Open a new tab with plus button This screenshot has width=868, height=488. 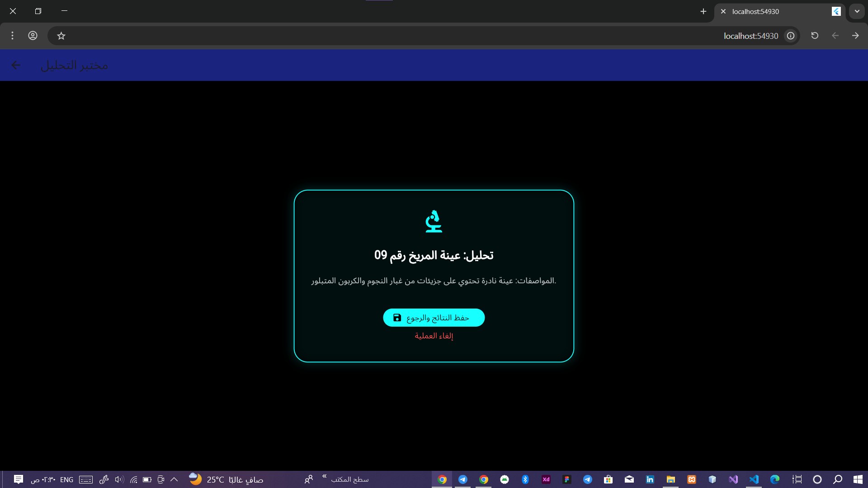(x=703, y=12)
